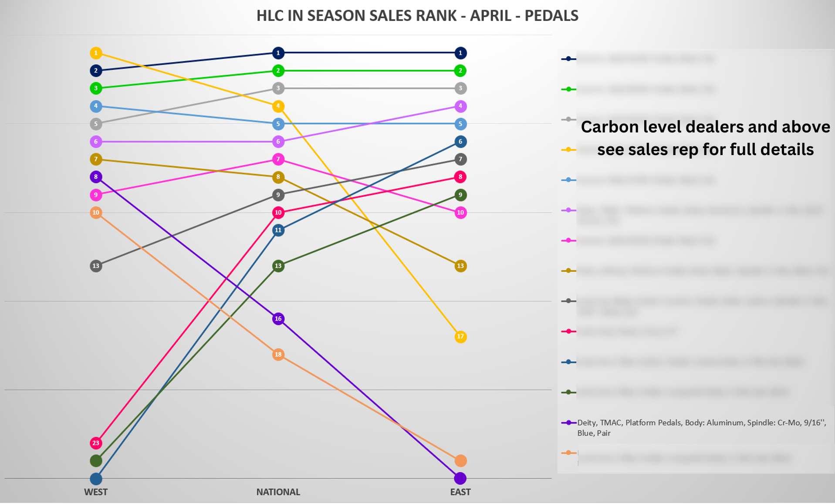The width and height of the screenshot is (835, 504).
Task: Click the yellow rank 17 marker under EAST
Action: click(460, 337)
